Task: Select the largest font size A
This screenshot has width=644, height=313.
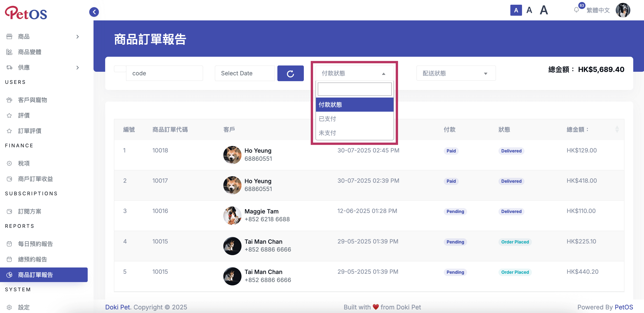Action: [x=544, y=10]
